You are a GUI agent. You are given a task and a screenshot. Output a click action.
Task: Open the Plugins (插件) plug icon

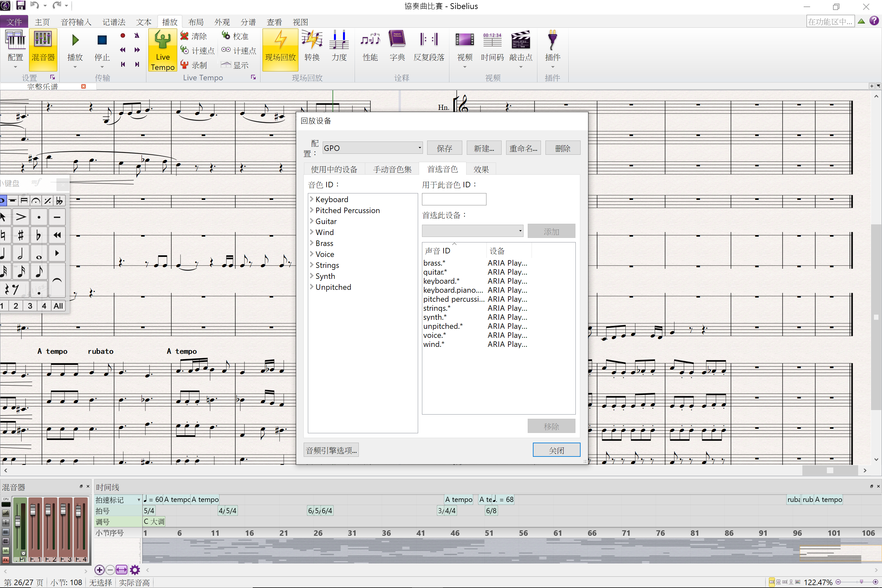(x=552, y=40)
